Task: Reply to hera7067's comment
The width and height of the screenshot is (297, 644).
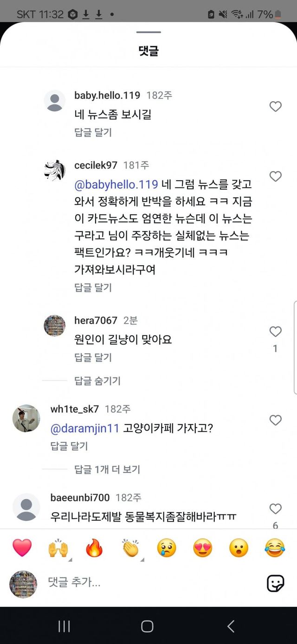Action: click(93, 358)
